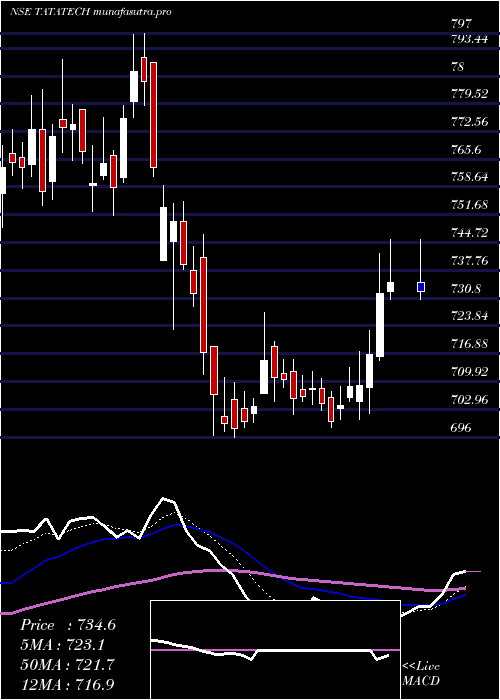Click the 702.96 price axis label
This screenshot has height=700, width=500.
(469, 399)
